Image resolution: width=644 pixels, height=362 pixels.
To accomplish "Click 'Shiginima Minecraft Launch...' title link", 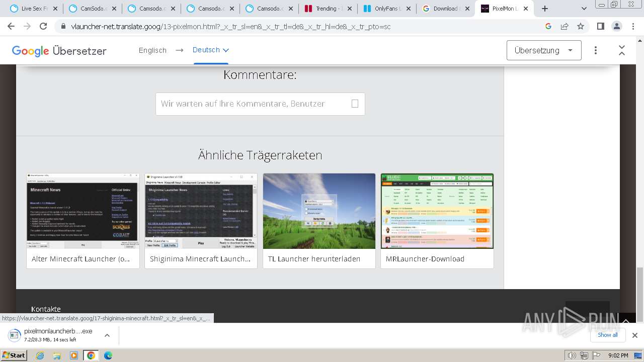I will click(200, 259).
